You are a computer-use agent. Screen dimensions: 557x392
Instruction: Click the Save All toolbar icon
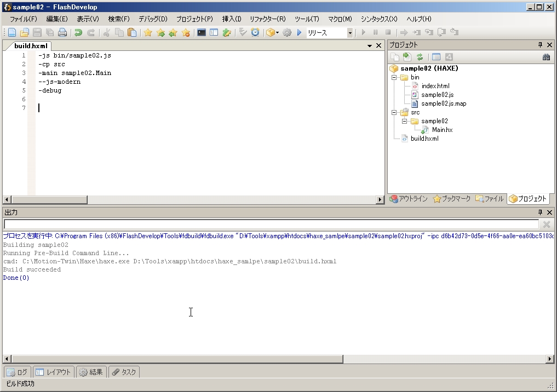[50, 33]
